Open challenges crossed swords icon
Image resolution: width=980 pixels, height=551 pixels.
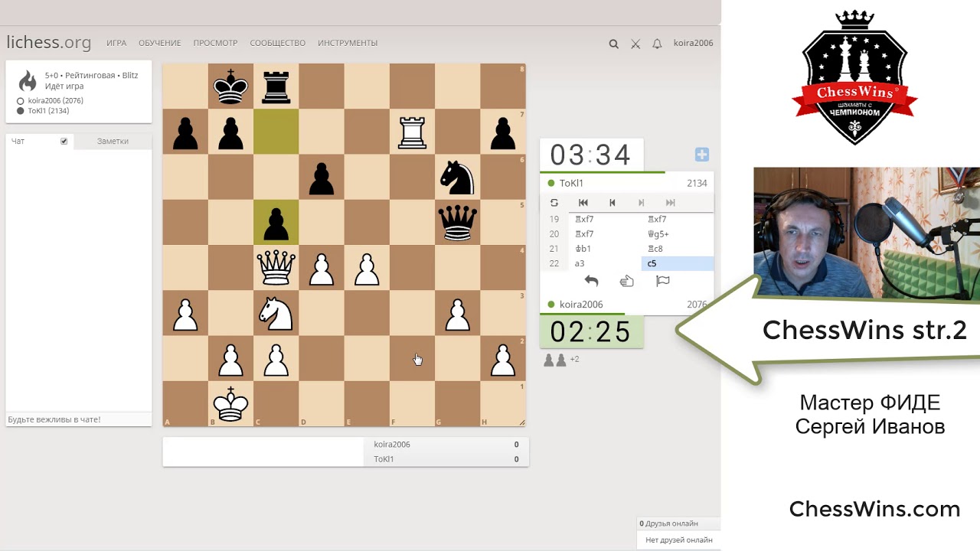pos(635,44)
